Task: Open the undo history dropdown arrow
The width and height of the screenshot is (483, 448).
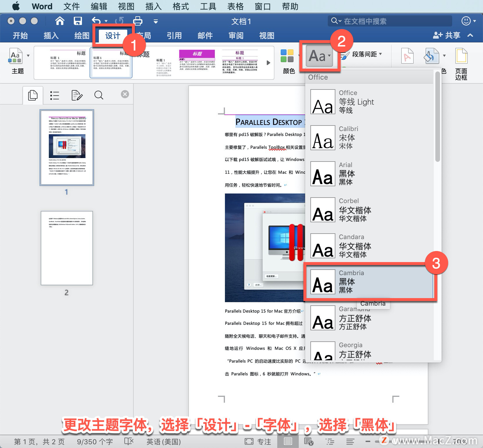Action: tap(106, 21)
